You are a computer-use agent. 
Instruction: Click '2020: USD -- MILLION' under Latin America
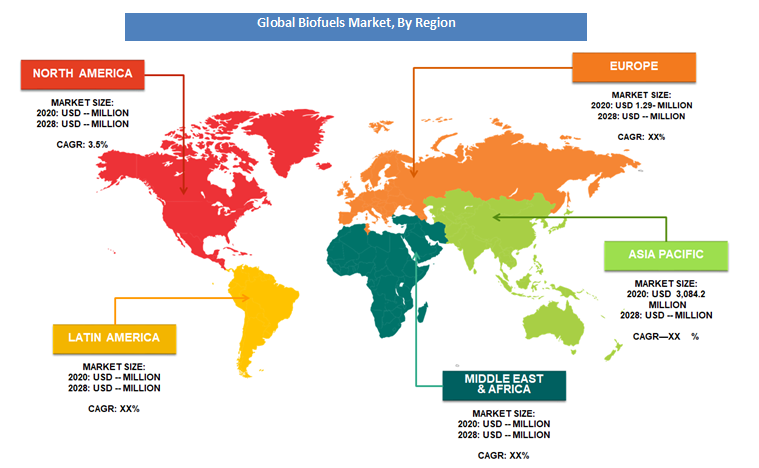114,377
